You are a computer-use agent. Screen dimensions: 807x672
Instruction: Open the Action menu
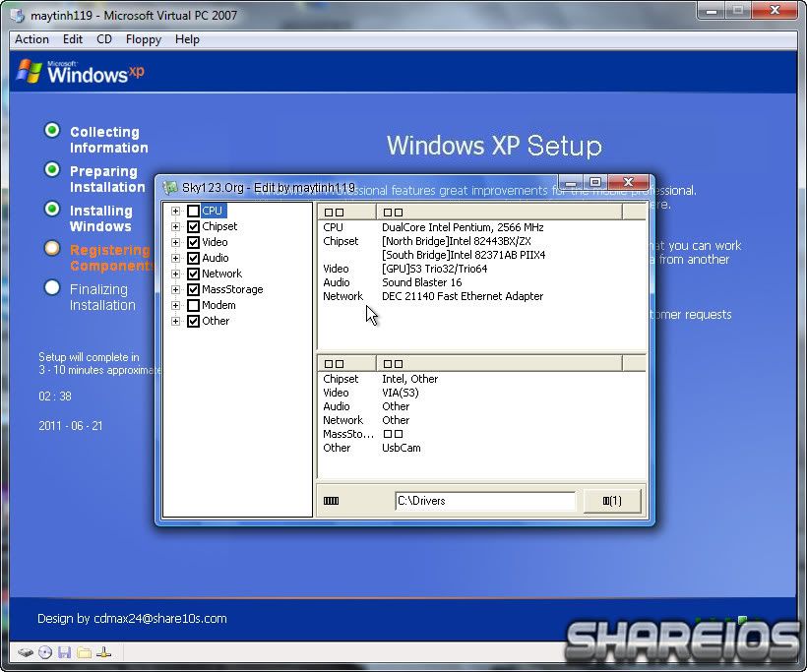click(x=31, y=39)
